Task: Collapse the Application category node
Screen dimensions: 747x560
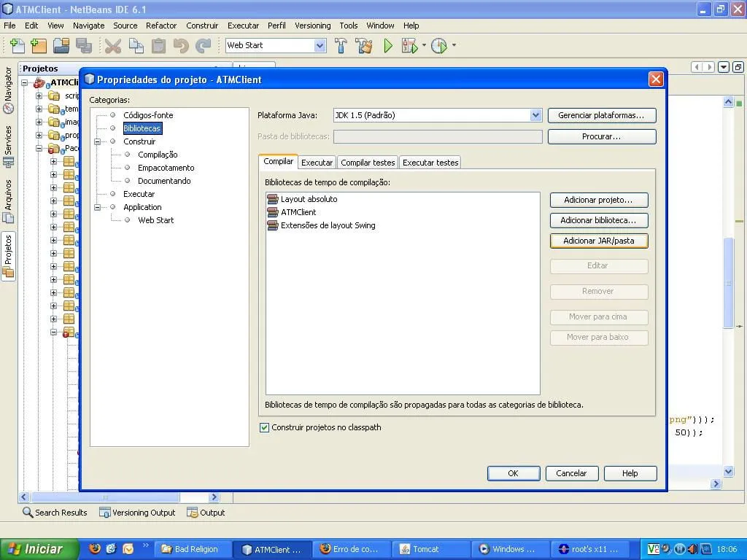Action: coord(98,207)
